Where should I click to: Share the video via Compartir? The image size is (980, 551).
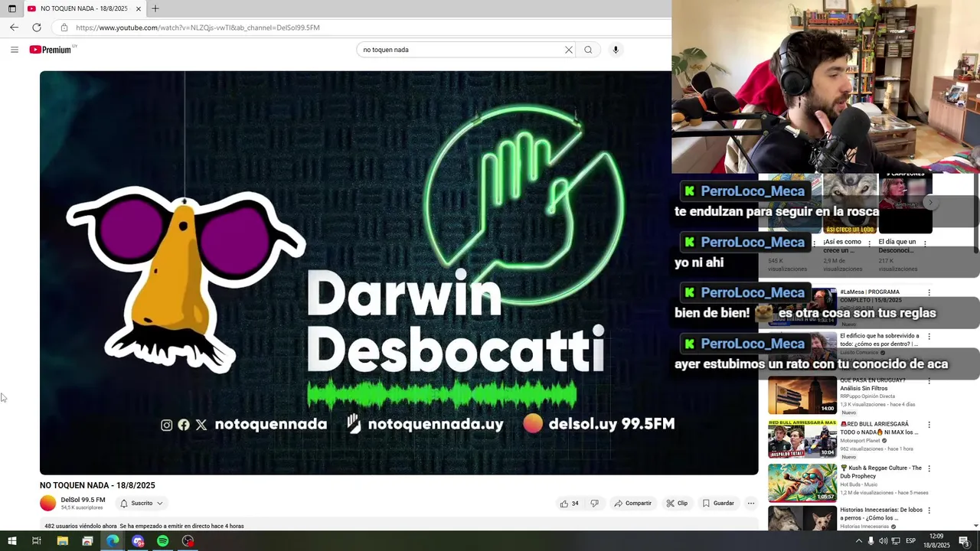632,504
